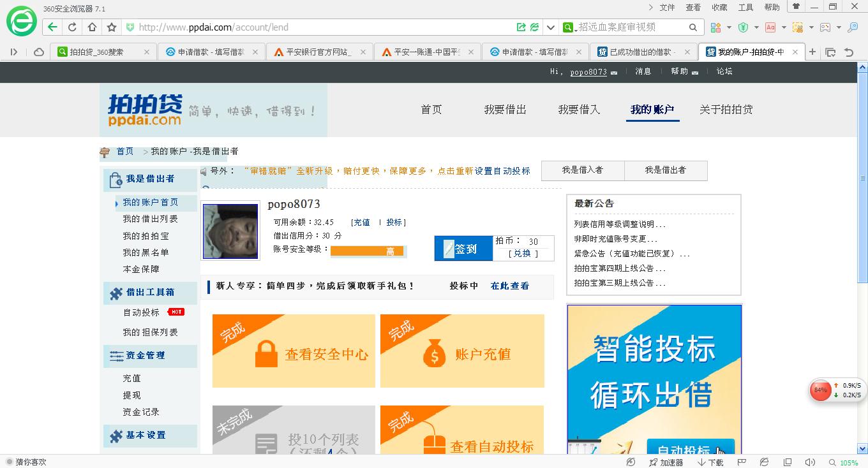Open the 拍拍宝第四期上线公告 announcement
The height and width of the screenshot is (468, 868).
[620, 268]
